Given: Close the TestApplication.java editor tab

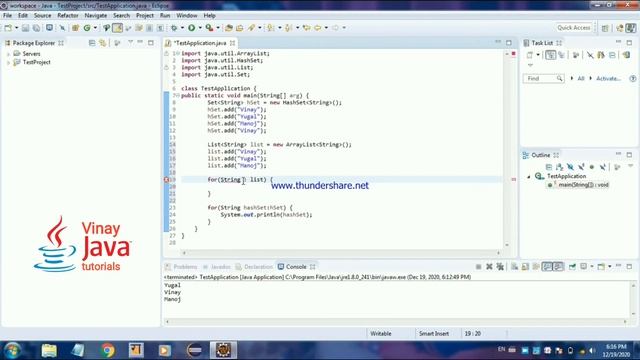Looking at the screenshot, I should coord(232,43).
